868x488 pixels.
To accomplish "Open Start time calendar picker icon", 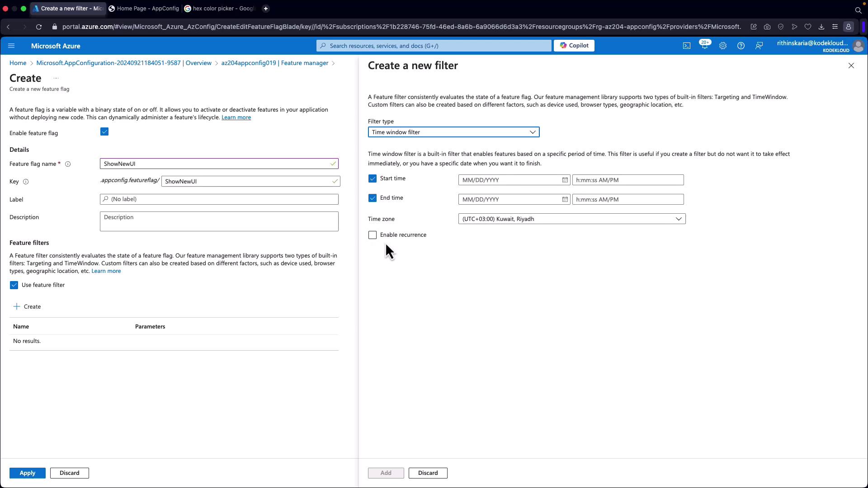I will pyautogui.click(x=565, y=180).
